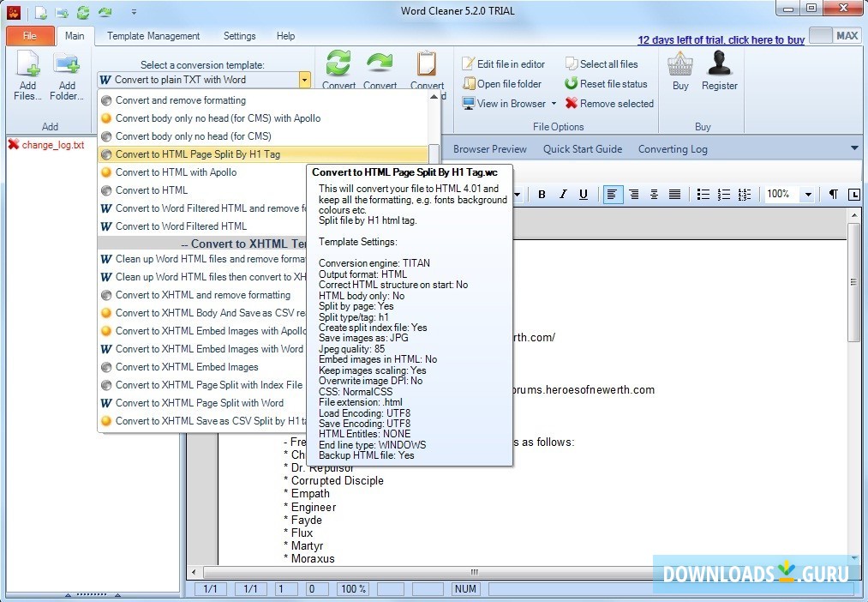This screenshot has height=602, width=868.
Task: Select justify alignment in editor toolbar
Action: click(674, 195)
